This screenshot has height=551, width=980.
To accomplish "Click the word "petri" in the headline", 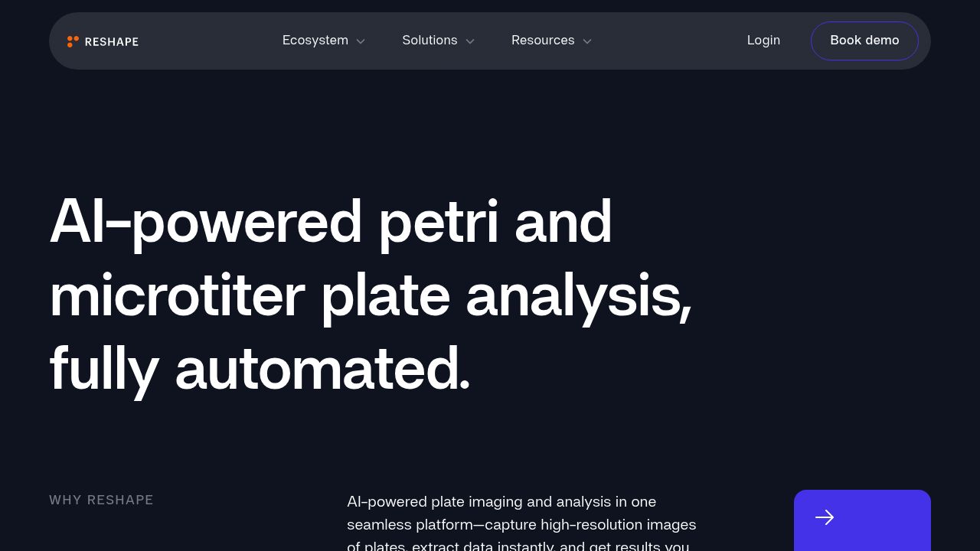I will pos(438,222).
